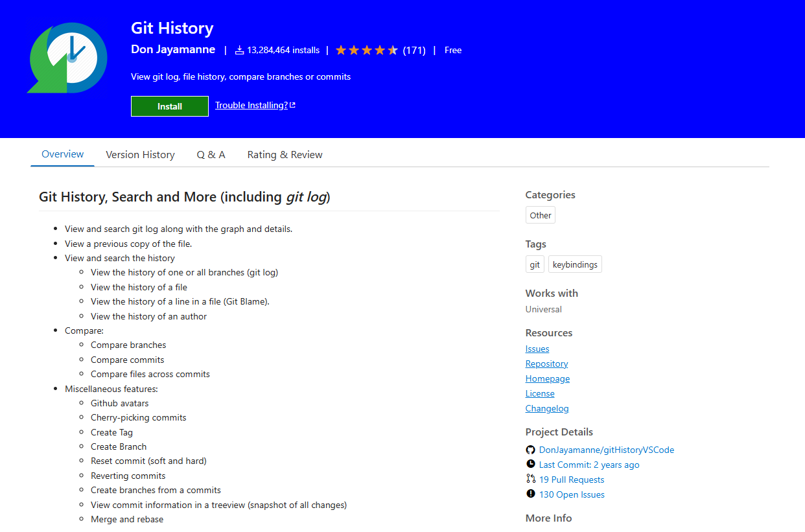Switch to the Version History tab
Image resolution: width=805 pixels, height=532 pixels.
pyautogui.click(x=140, y=155)
